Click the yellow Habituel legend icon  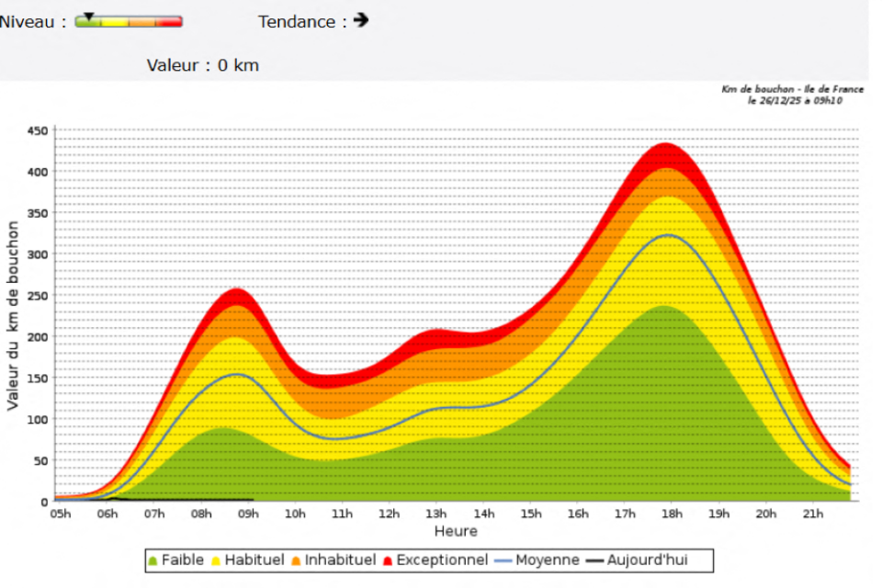click(217, 560)
